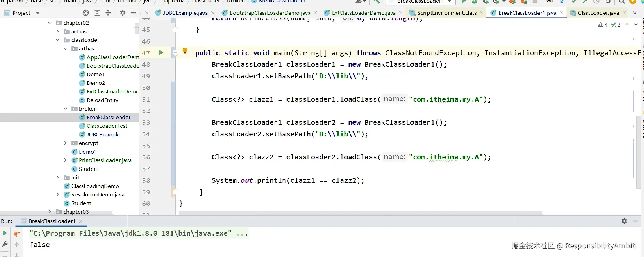This screenshot has width=644, height=257.
Task: Click the warnings count indicator showing 4
Action: tap(603, 24)
